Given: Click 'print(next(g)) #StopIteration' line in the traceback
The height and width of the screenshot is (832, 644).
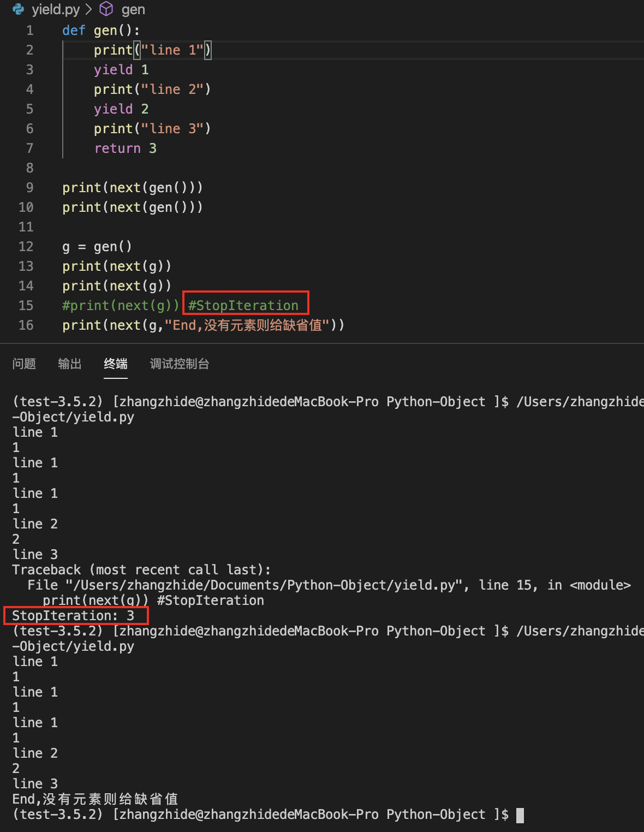Looking at the screenshot, I should coord(153,601).
